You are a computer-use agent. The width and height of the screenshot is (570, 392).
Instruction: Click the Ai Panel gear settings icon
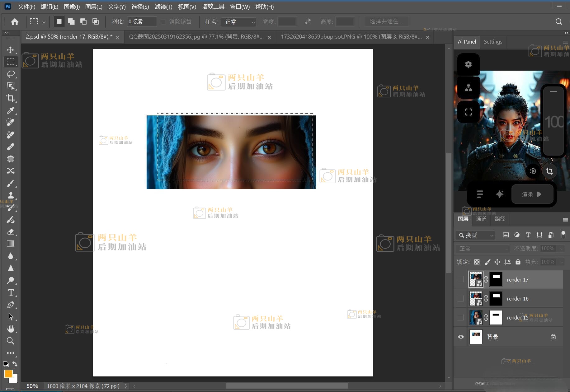(468, 64)
